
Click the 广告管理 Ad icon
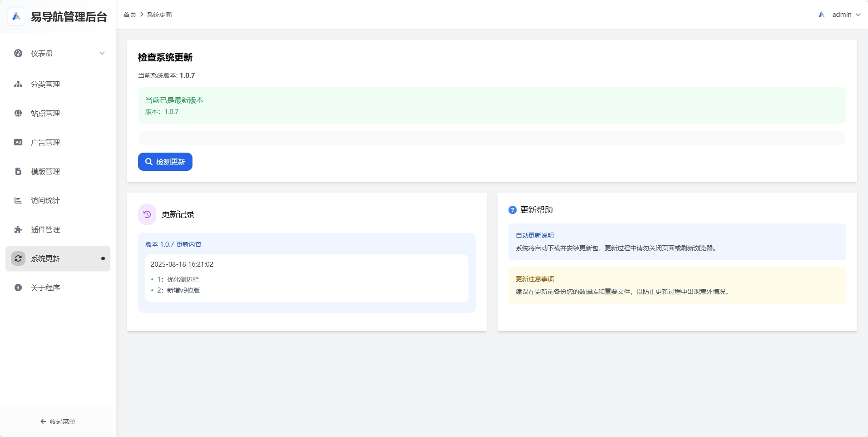tap(18, 142)
